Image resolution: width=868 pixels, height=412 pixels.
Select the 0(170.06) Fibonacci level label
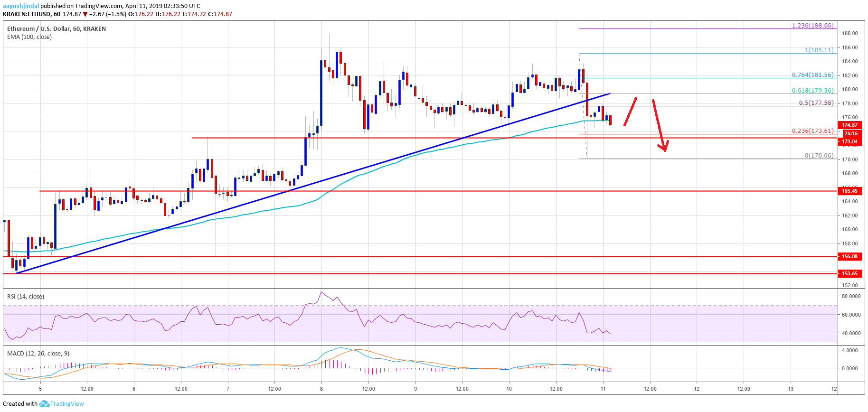(819, 155)
